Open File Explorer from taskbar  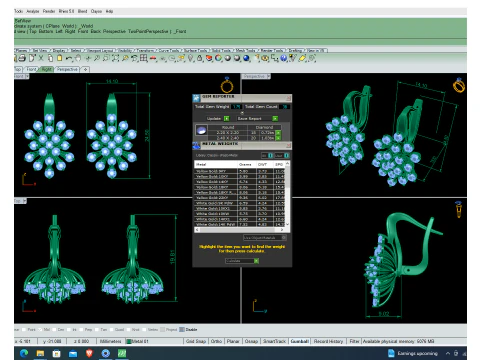click(40, 353)
